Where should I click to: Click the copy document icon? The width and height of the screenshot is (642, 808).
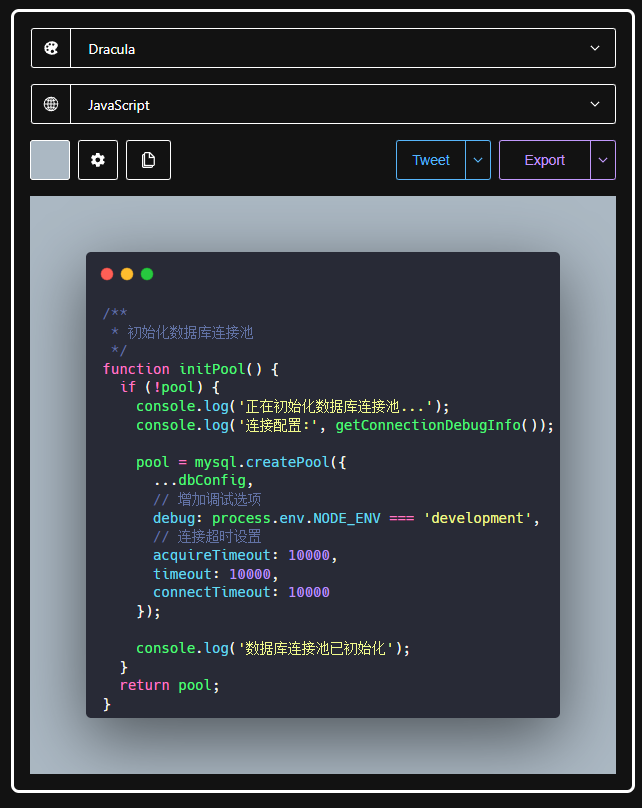click(148, 160)
